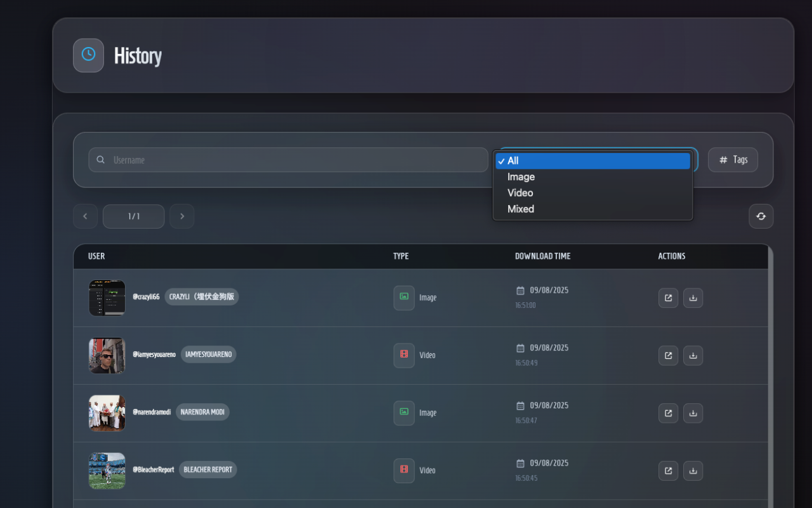The image size is (812, 508).
Task: Click the TYPE column header
Action: coord(401,257)
